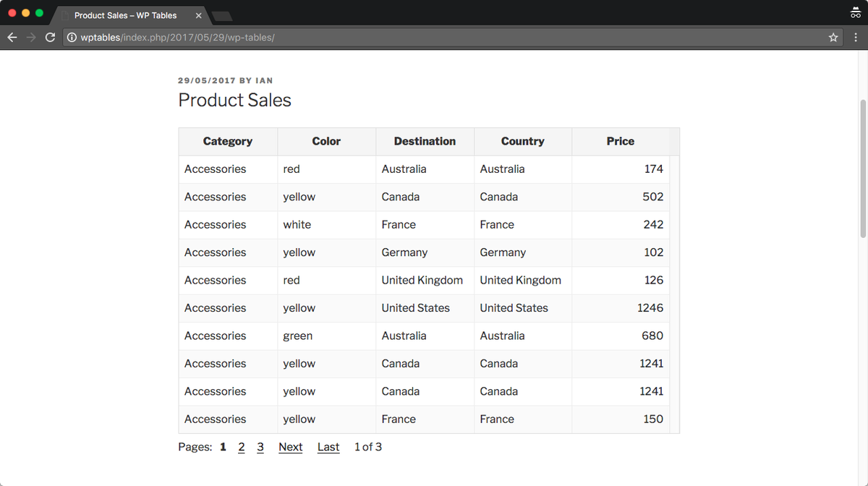
Task: Go back using the browser back arrow
Action: coord(12,37)
